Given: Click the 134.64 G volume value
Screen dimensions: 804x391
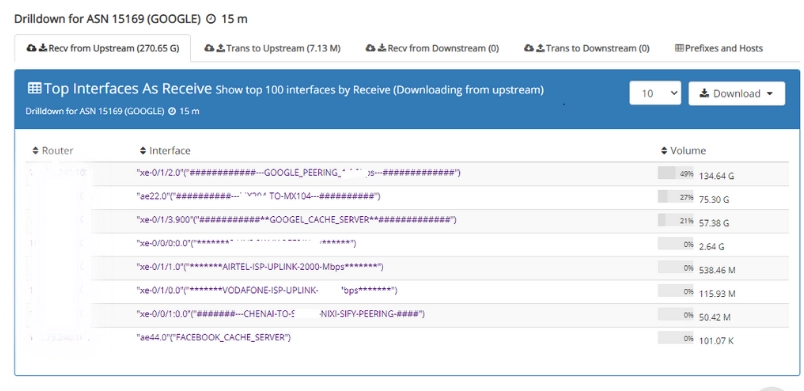Looking at the screenshot, I should pyautogui.click(x=716, y=176).
